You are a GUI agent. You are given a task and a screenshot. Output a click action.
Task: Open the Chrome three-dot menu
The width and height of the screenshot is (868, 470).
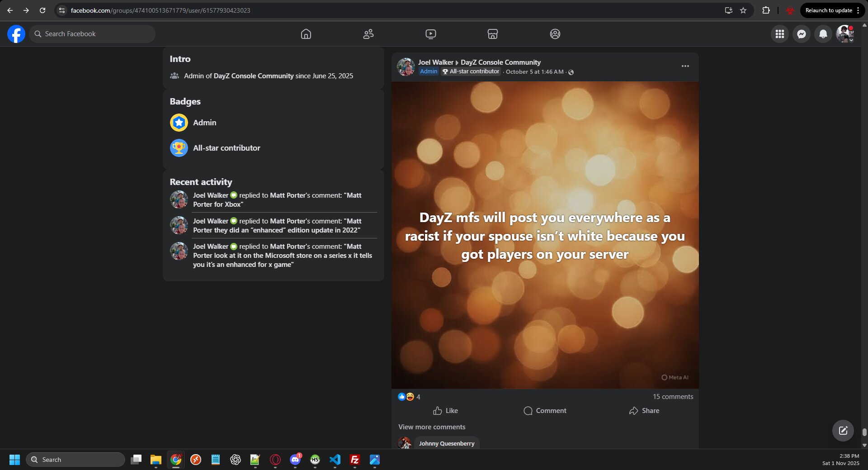[x=858, y=10]
